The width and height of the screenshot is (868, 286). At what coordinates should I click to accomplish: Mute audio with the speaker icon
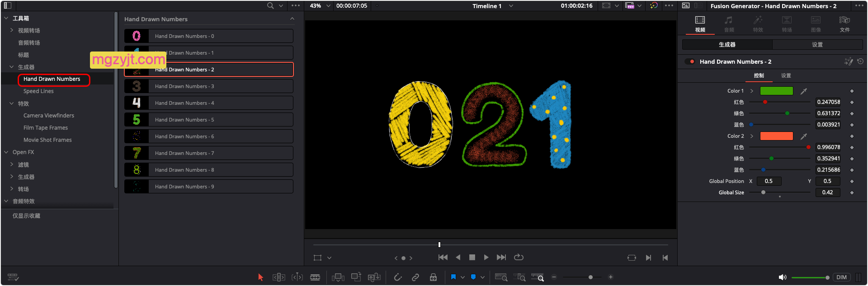point(783,277)
